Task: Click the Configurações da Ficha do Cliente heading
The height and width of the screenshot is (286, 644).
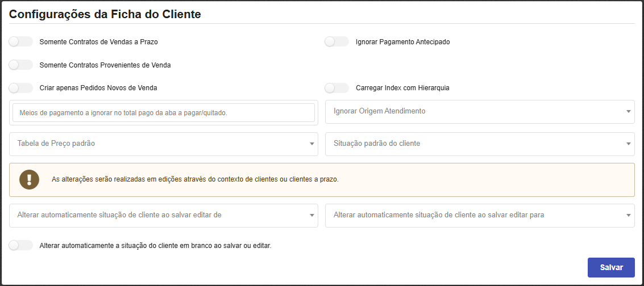Action: (105, 15)
